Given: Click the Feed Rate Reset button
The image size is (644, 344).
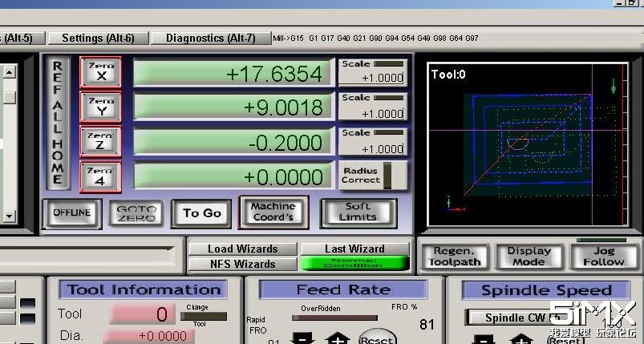Looking at the screenshot, I should click(377, 337).
